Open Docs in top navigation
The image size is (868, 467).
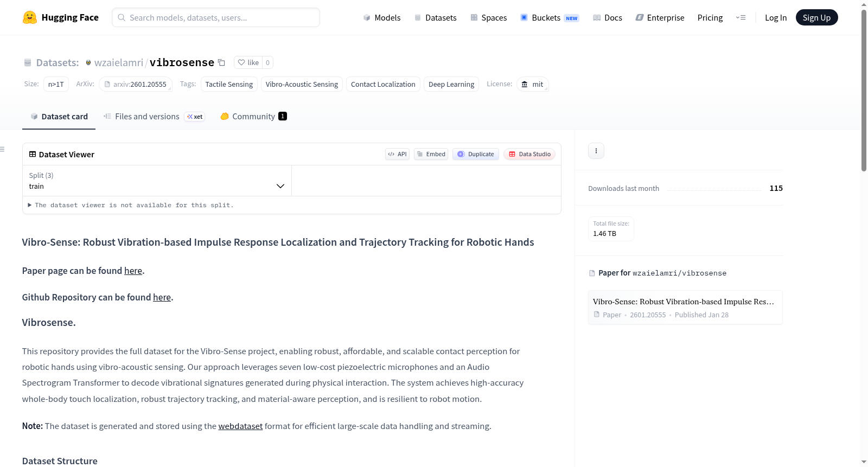(x=607, y=17)
